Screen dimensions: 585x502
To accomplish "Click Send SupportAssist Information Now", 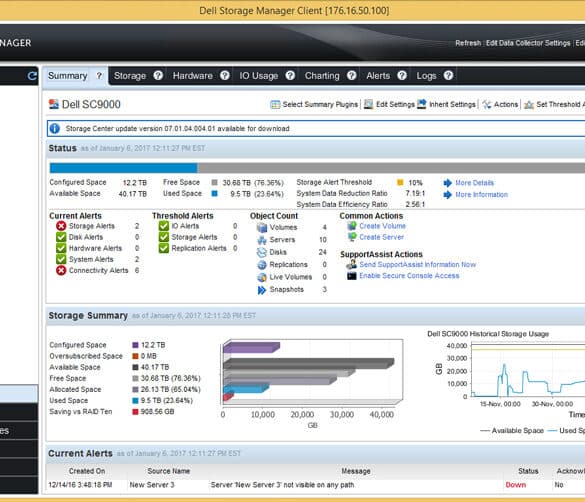I will [417, 264].
